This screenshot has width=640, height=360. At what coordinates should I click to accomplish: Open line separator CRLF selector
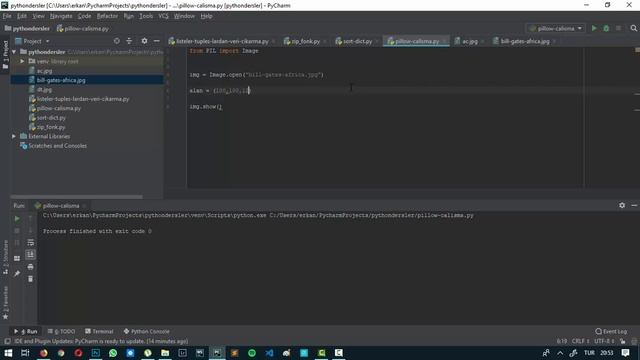click(x=580, y=341)
